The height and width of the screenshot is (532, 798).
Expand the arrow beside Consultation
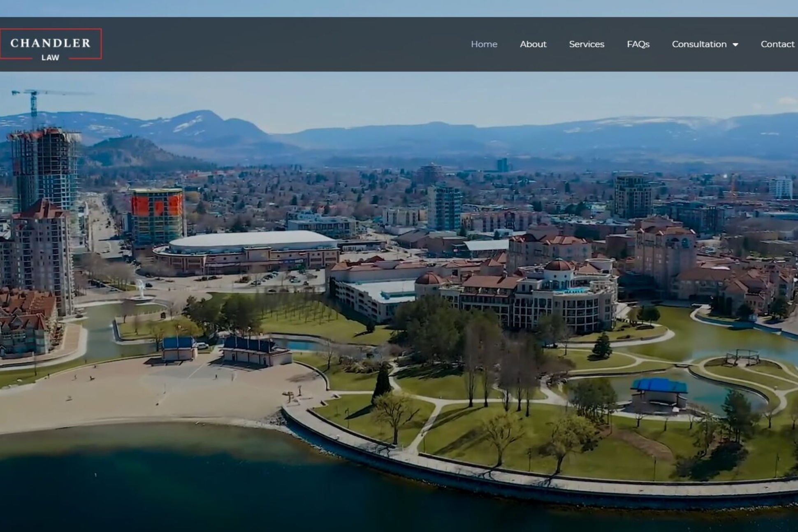point(735,44)
